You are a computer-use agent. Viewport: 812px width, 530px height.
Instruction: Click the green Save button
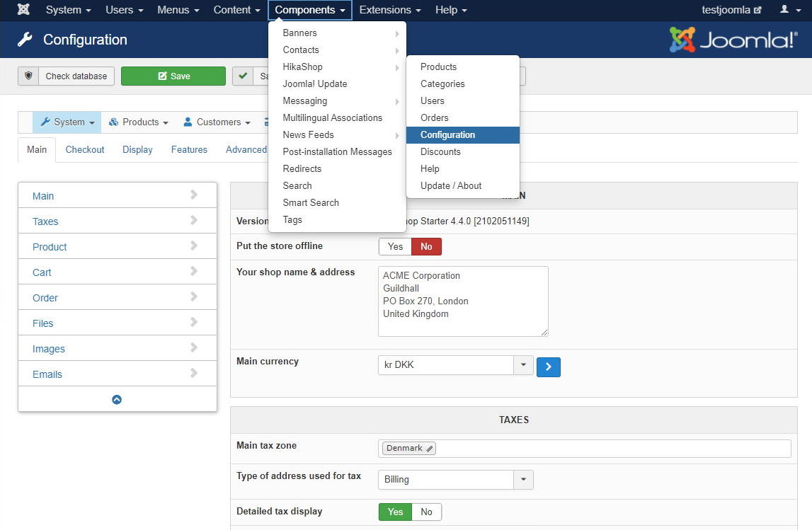[x=173, y=76]
